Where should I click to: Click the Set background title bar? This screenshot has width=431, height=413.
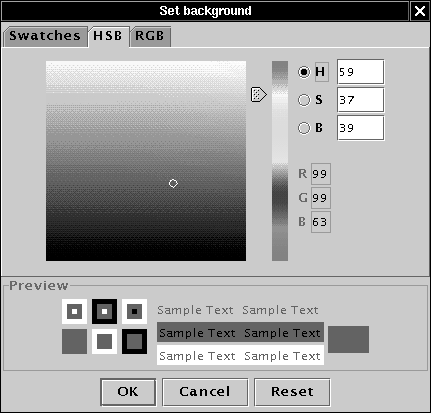[x=205, y=11]
